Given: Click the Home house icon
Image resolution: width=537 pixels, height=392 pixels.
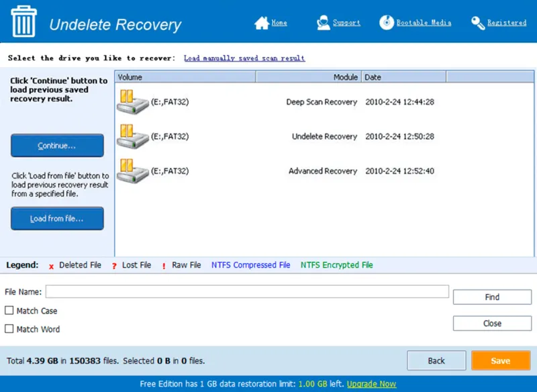Looking at the screenshot, I should tap(262, 23).
